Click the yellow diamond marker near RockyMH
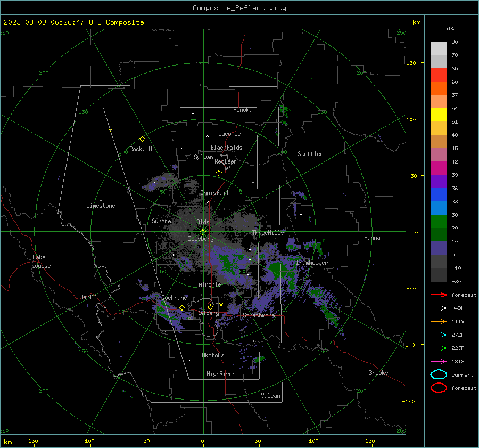The image size is (479, 448). point(142,139)
